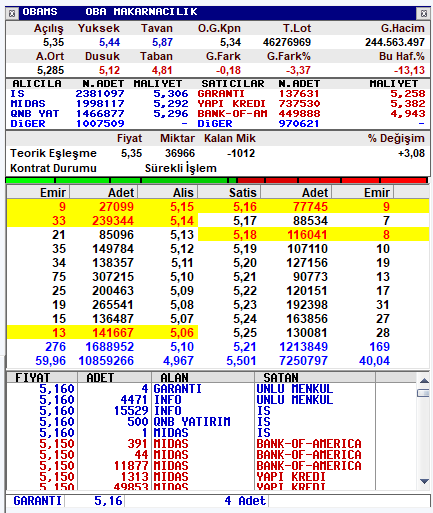The width and height of the screenshot is (433, 513).
Task: Click G.Hacim value 244.563.497
Action: pyautogui.click(x=395, y=42)
